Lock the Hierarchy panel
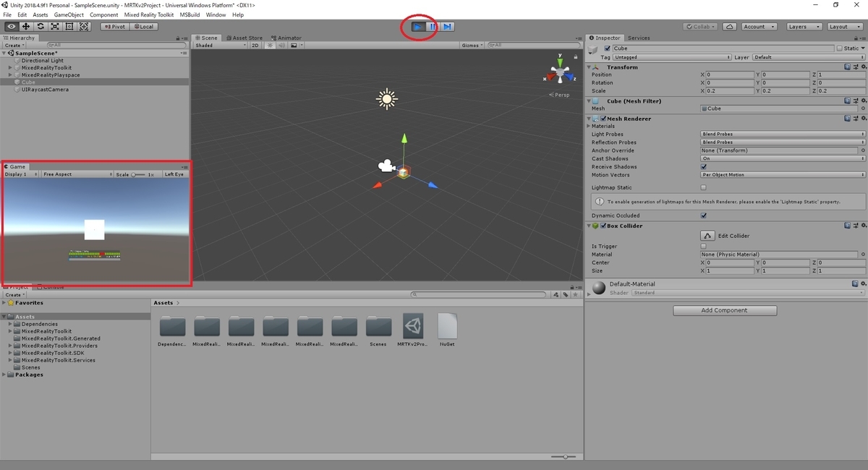 (178, 38)
